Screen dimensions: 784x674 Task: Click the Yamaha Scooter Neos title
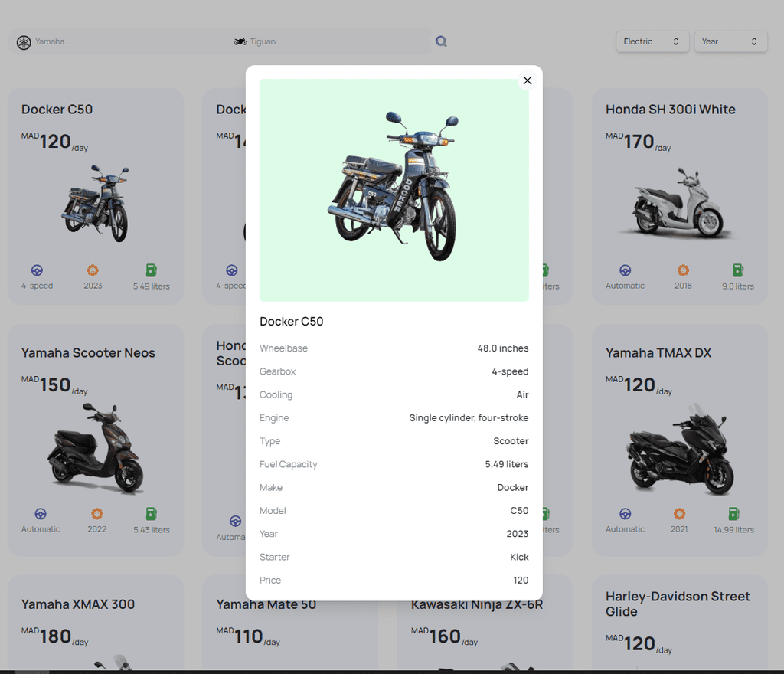pyautogui.click(x=88, y=353)
